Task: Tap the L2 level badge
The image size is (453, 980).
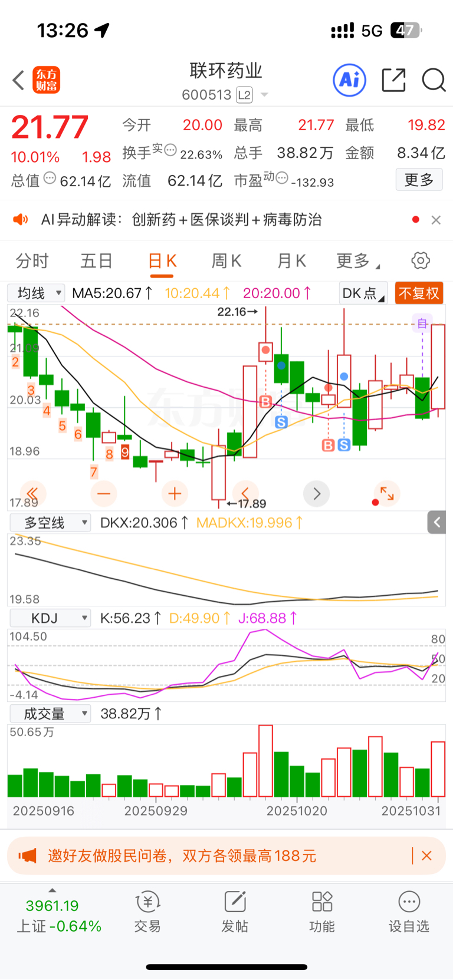Action: tap(244, 95)
